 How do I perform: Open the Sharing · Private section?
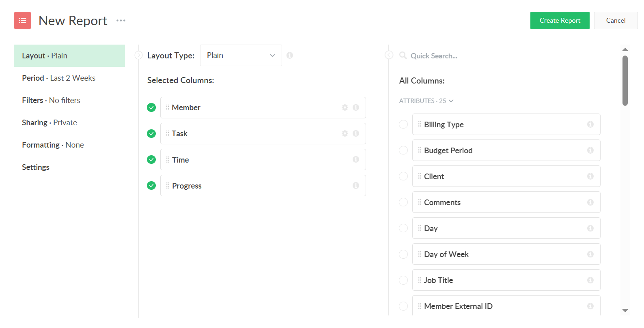[69, 122]
